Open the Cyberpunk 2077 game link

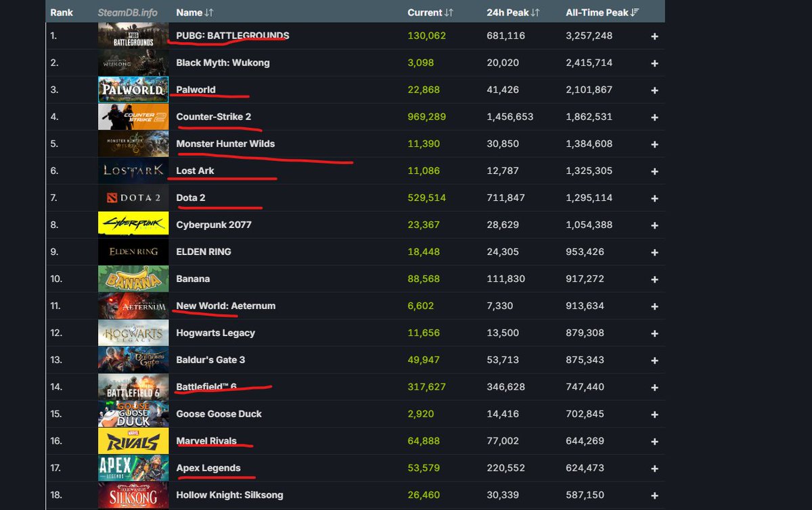coord(214,225)
